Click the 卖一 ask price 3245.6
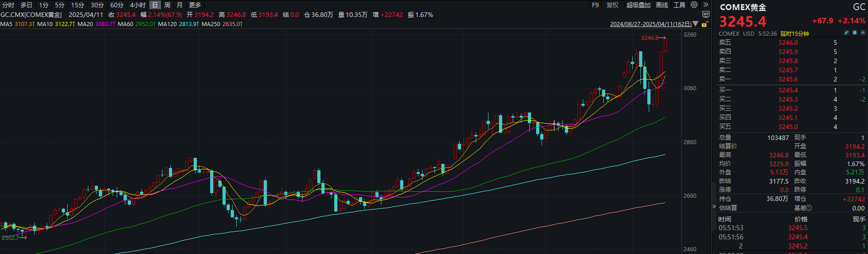This screenshot has width=868, height=254. (788, 79)
